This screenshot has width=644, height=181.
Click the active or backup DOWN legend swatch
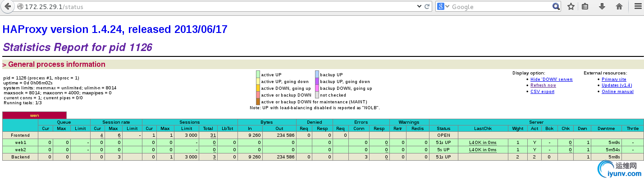[x=258, y=95]
